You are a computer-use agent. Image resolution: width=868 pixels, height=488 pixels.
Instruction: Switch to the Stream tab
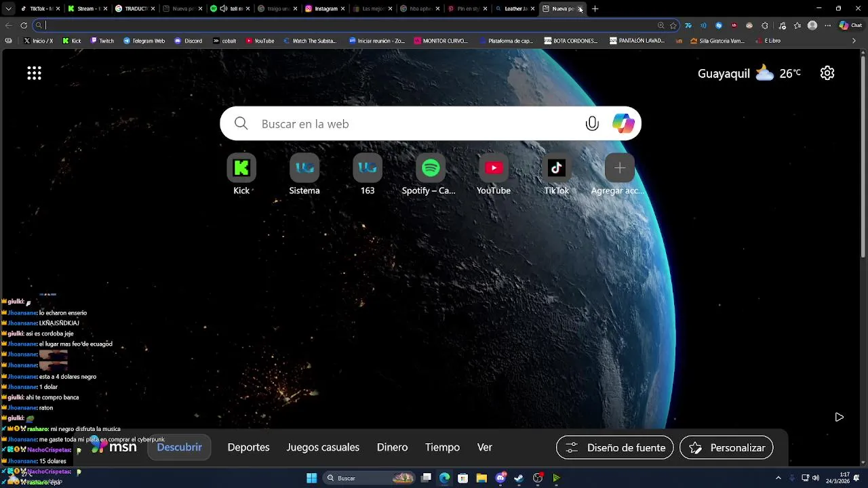(x=88, y=9)
